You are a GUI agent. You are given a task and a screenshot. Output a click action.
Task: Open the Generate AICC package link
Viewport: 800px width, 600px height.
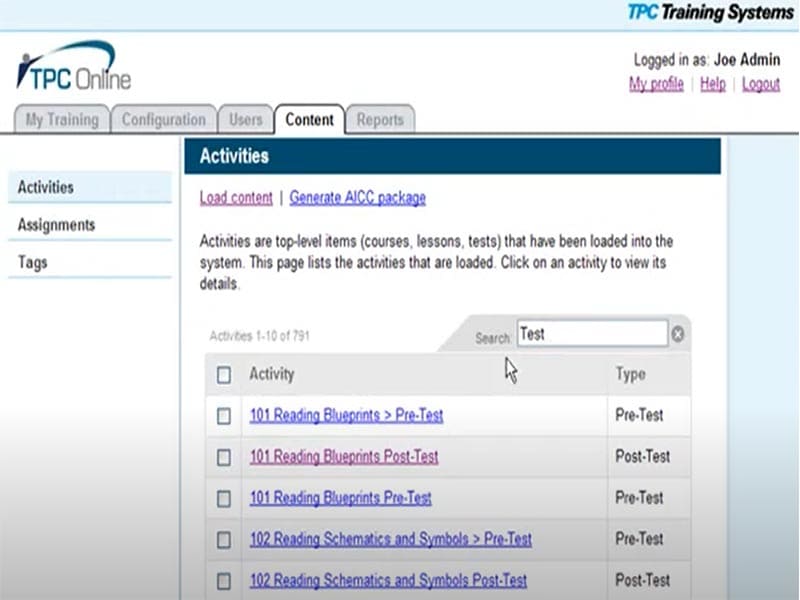pyautogui.click(x=356, y=198)
